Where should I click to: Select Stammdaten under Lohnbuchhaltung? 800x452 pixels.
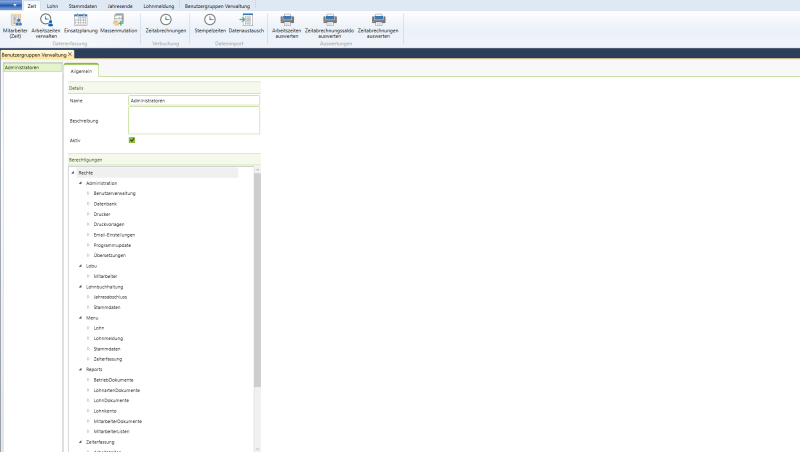click(107, 307)
